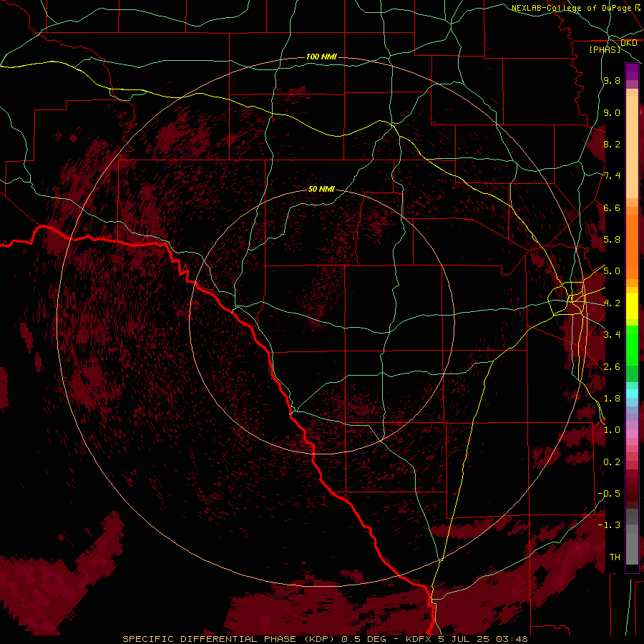Viewport: 644px width, 644px height.
Task: Click the -0.5 value on color scale
Action: 609,494
